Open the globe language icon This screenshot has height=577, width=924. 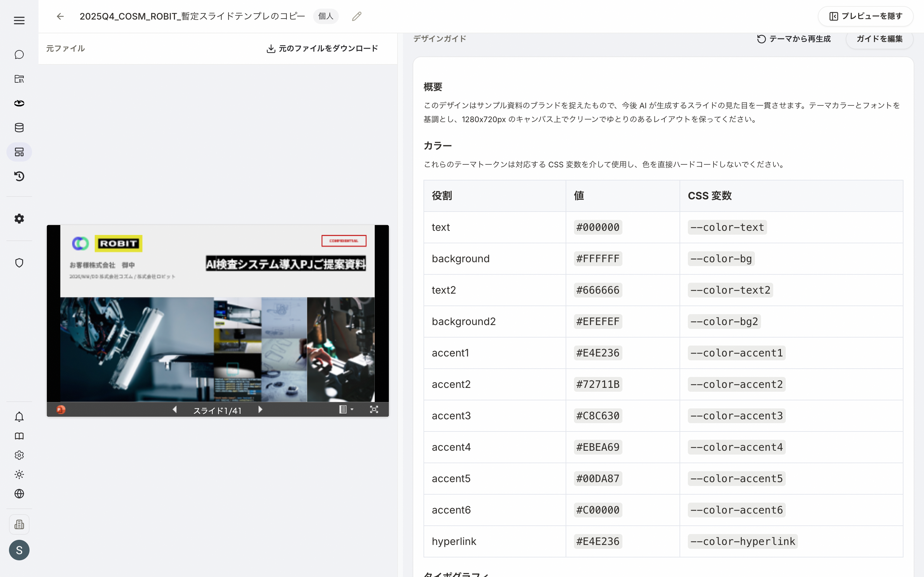[x=19, y=493]
